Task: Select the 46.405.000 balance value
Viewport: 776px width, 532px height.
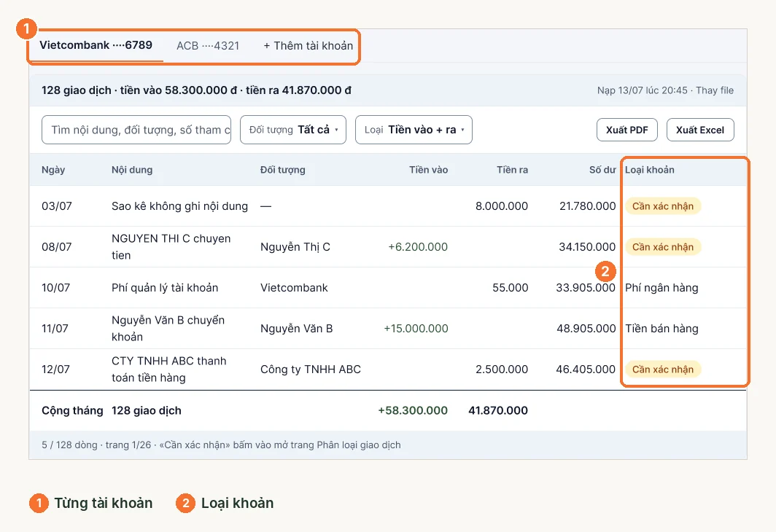Action: 586,369
